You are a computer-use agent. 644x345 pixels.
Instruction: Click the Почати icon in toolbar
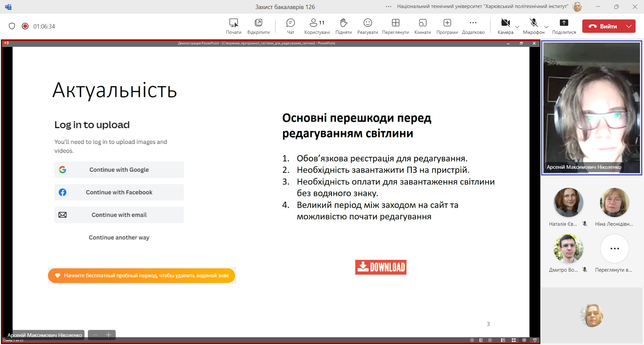point(233,26)
